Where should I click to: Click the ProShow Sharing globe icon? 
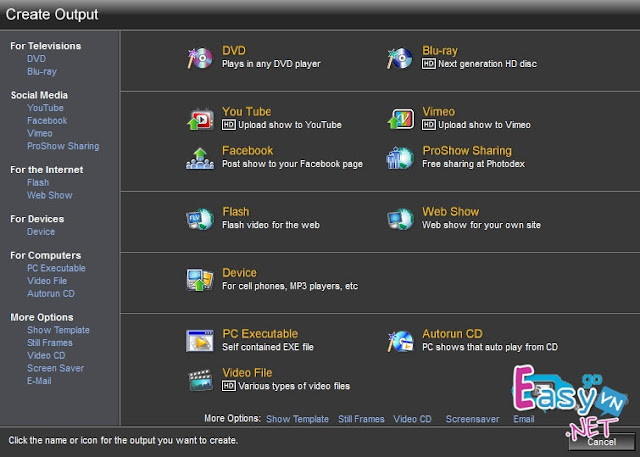(400, 158)
